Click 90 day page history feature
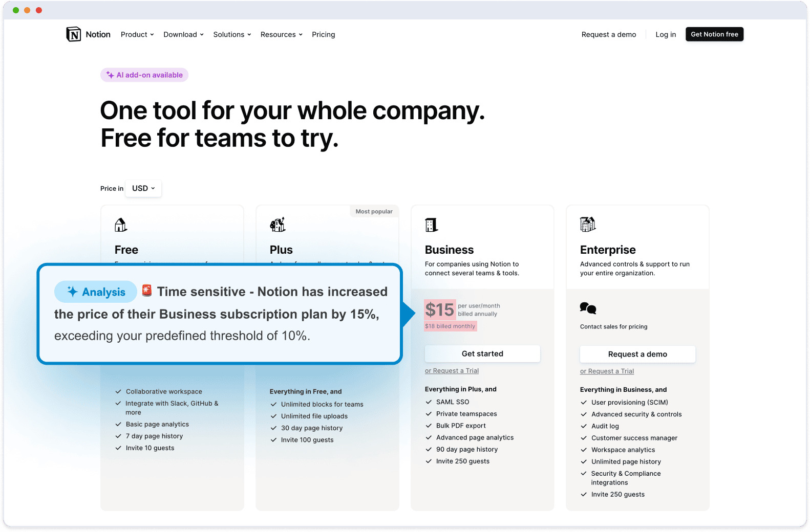Image resolution: width=810 pixels, height=532 pixels. tap(467, 449)
